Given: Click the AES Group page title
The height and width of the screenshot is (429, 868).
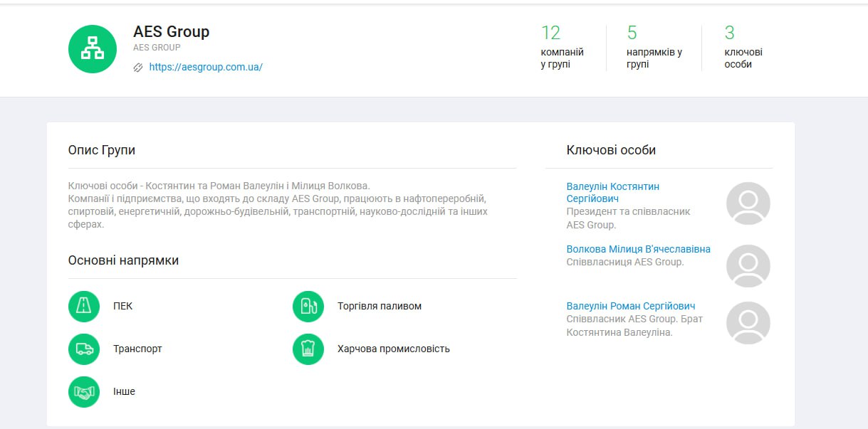Looking at the screenshot, I should pos(172,32).
